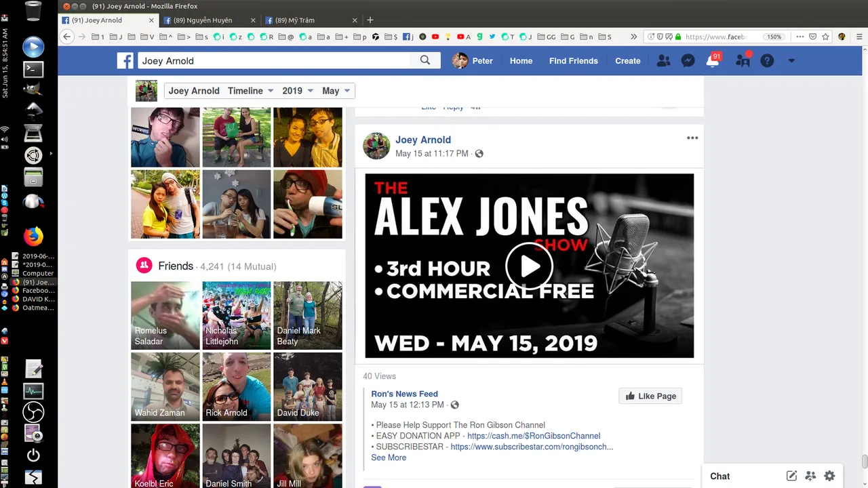
Task: Open friend Daniel Mark Beaty thumbnail
Action: click(x=308, y=315)
